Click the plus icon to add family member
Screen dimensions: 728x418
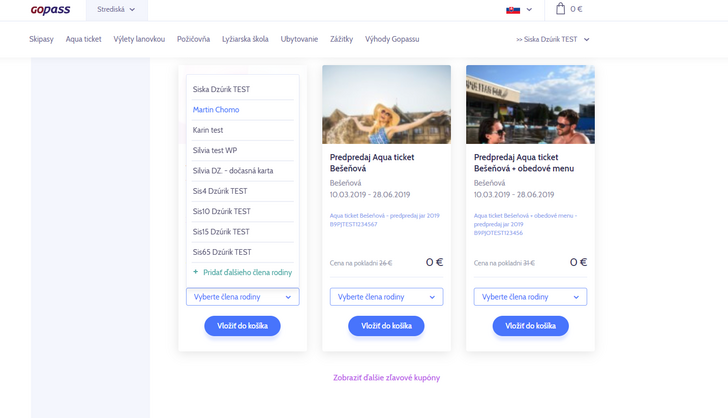coord(195,272)
